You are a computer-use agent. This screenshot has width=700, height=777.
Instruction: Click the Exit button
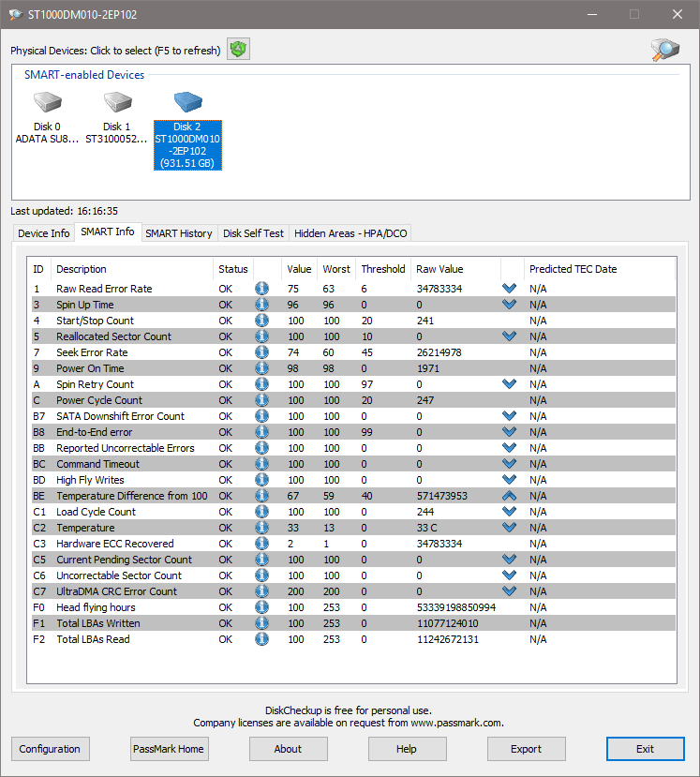tap(646, 749)
